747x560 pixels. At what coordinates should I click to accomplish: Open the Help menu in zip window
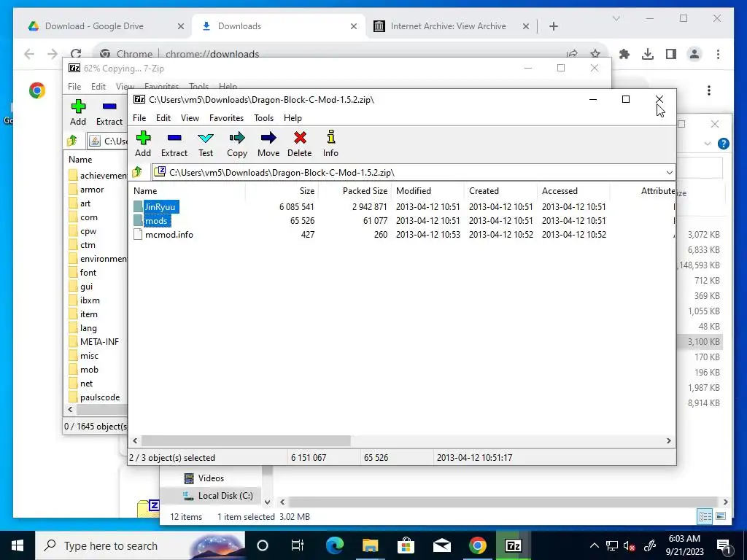point(293,117)
